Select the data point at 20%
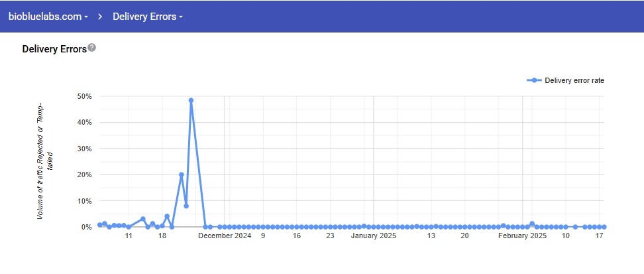The height and width of the screenshot is (274, 644). (182, 174)
